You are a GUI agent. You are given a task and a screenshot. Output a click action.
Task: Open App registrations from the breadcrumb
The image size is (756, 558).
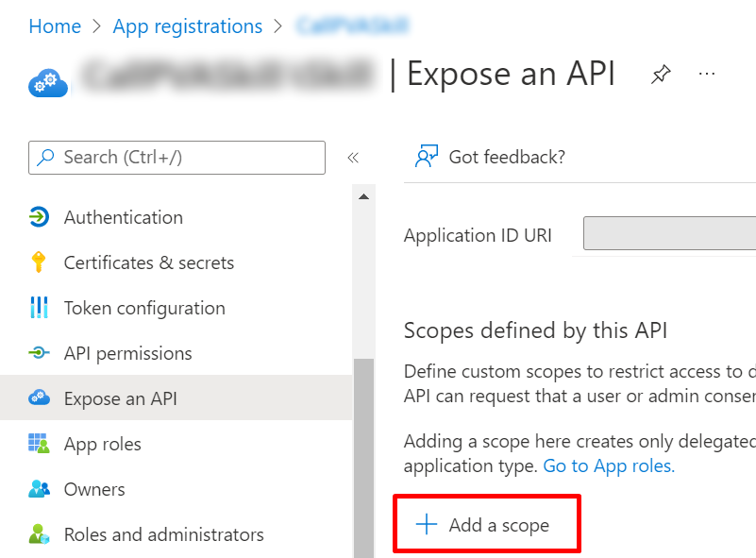(187, 25)
